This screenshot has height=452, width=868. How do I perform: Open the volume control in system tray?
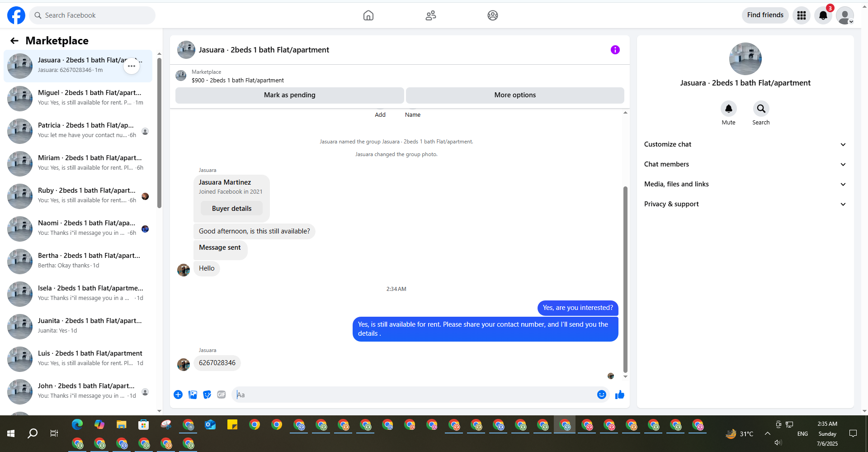[778, 442]
